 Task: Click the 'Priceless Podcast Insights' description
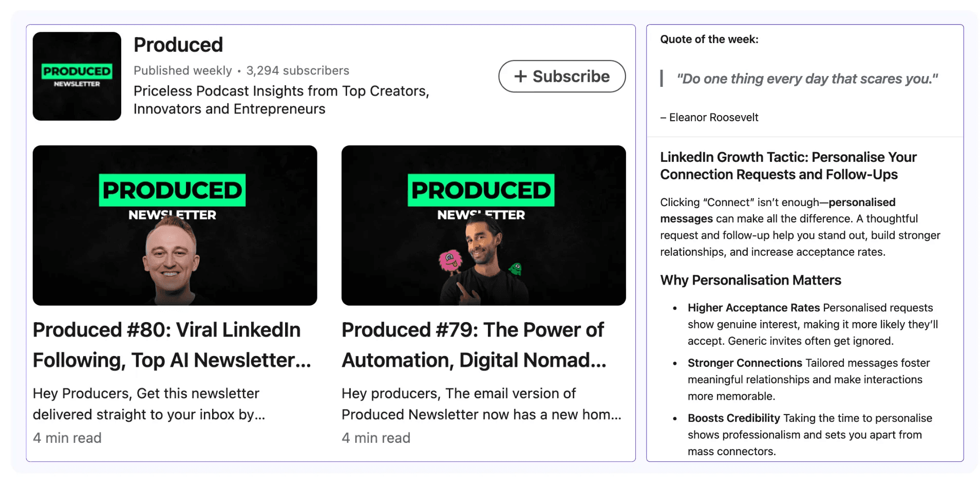coord(281,100)
